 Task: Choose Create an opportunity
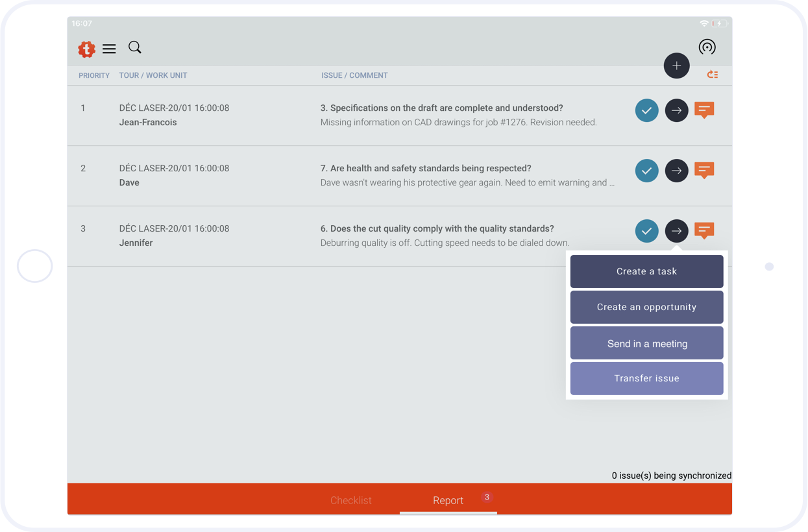pyautogui.click(x=646, y=307)
